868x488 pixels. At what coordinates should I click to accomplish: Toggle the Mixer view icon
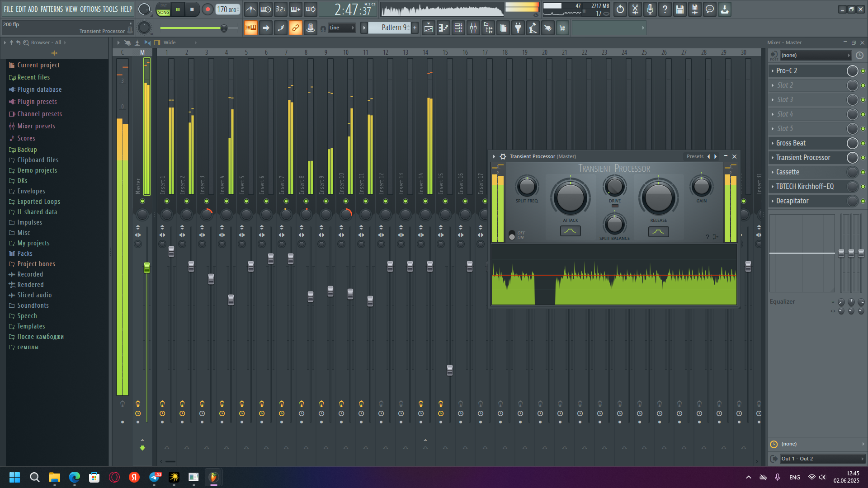click(x=473, y=28)
